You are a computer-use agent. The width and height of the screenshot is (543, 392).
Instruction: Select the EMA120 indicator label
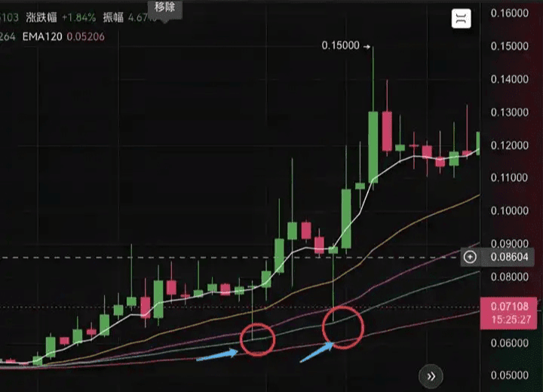(42, 37)
